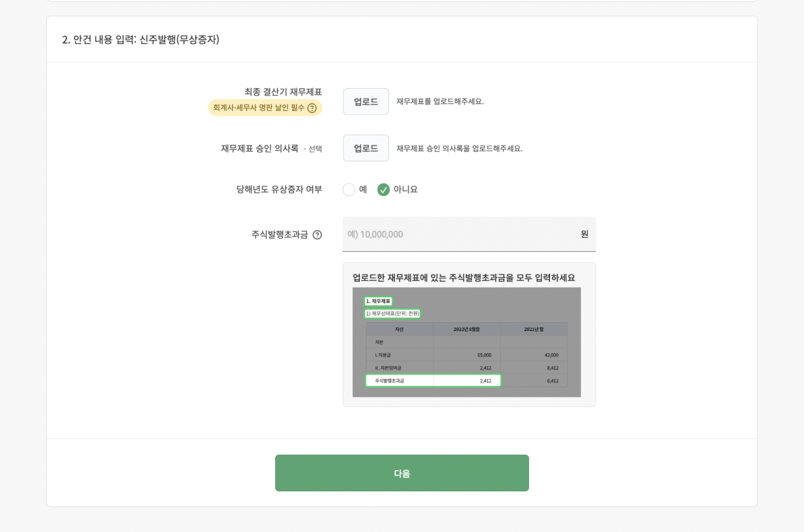
Task: Click the 원 currency unit label
Action: click(x=585, y=235)
